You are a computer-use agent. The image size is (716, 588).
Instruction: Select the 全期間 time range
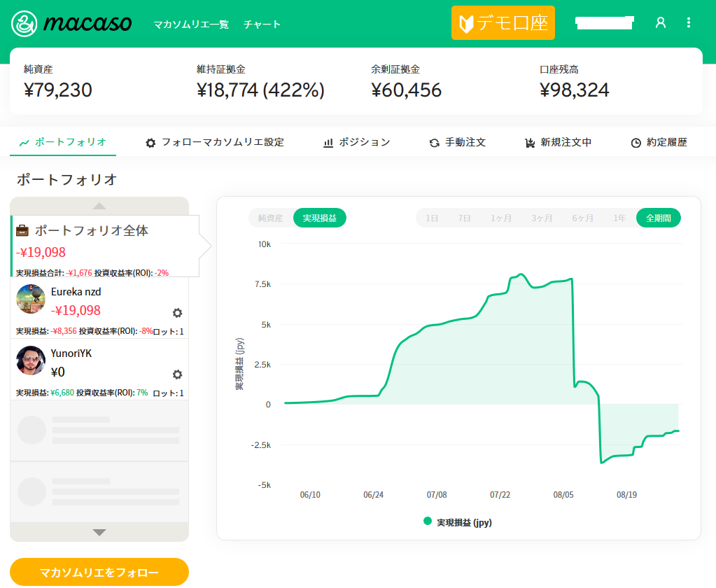click(x=658, y=218)
